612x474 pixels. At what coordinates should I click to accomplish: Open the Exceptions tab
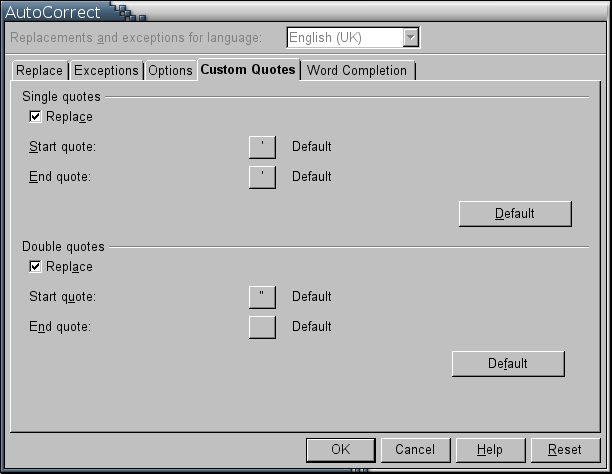pos(106,71)
